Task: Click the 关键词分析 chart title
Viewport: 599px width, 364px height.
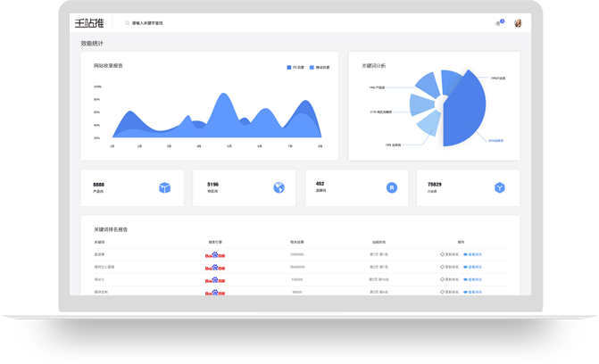Action: (x=374, y=66)
